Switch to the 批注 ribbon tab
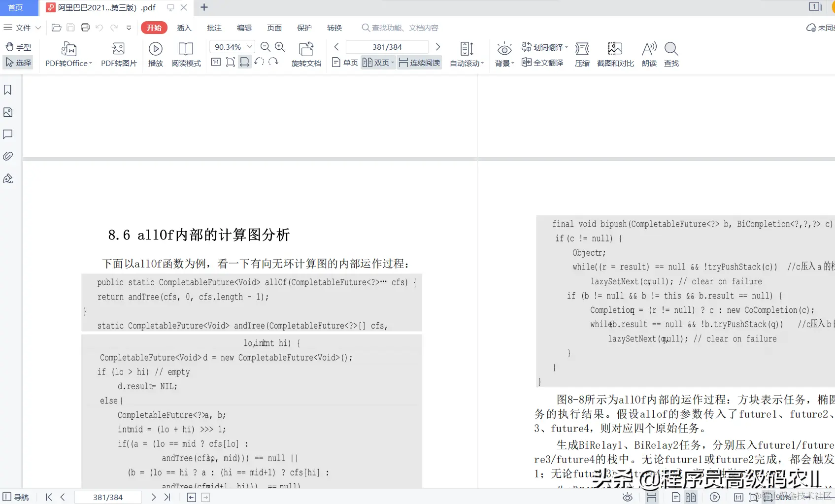The height and width of the screenshot is (504, 835). 214,28
